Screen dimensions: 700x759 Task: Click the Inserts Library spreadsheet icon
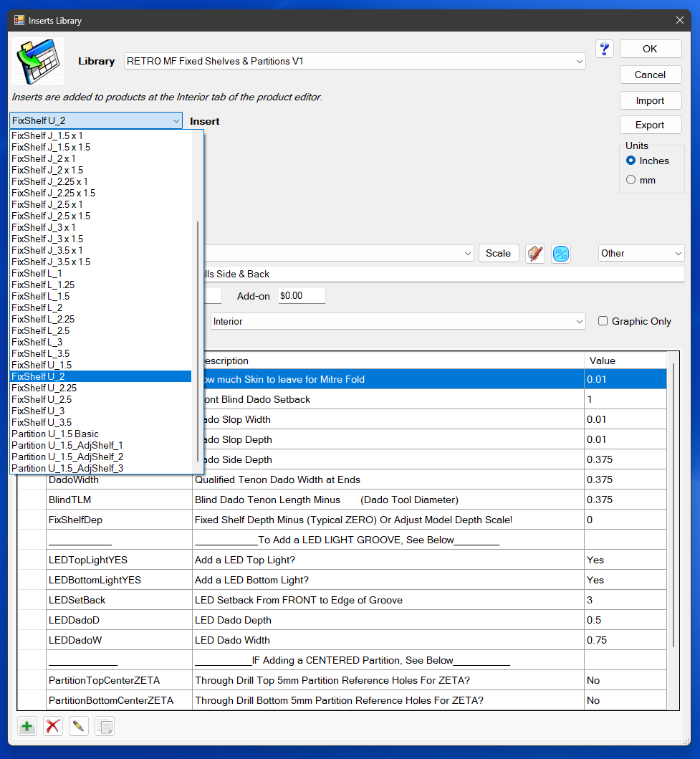[37, 61]
